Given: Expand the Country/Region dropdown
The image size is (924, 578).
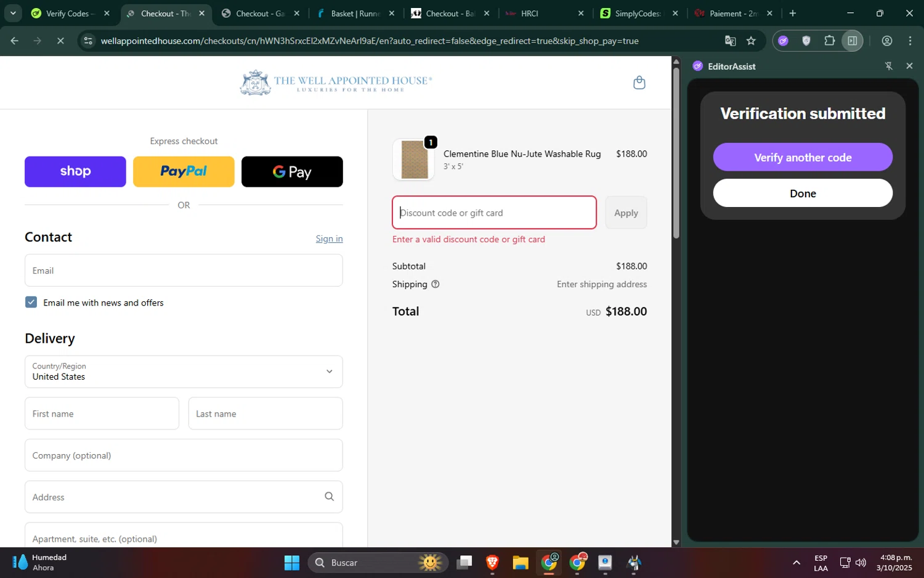Looking at the screenshot, I should (184, 372).
